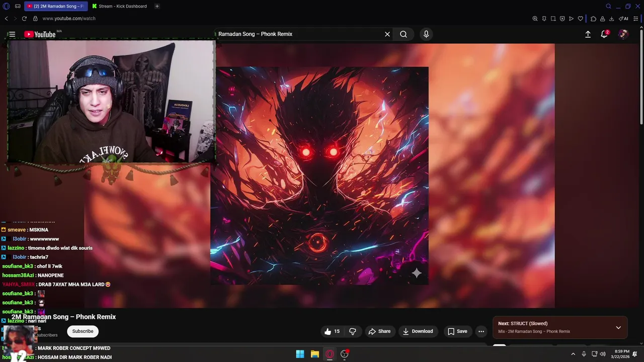Open the browser easy setup sliders icon
644x362 pixels.
tap(636, 19)
